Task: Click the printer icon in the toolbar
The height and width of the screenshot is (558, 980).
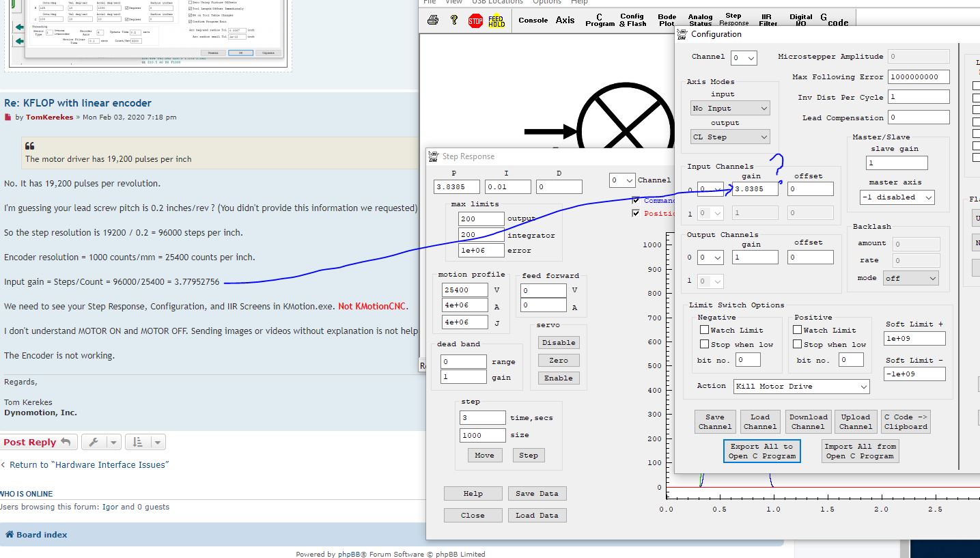Action: [x=432, y=20]
